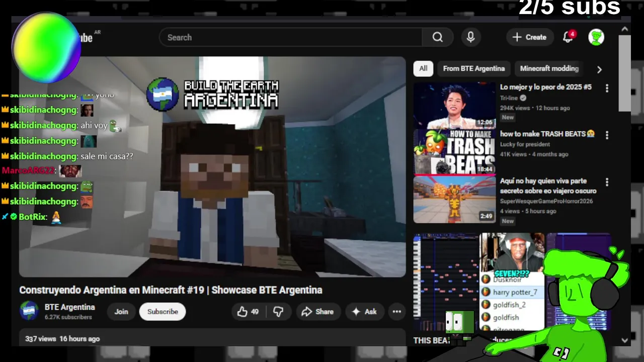Open Lo mejor y lo peor de 2025 thumbnail

click(x=454, y=106)
